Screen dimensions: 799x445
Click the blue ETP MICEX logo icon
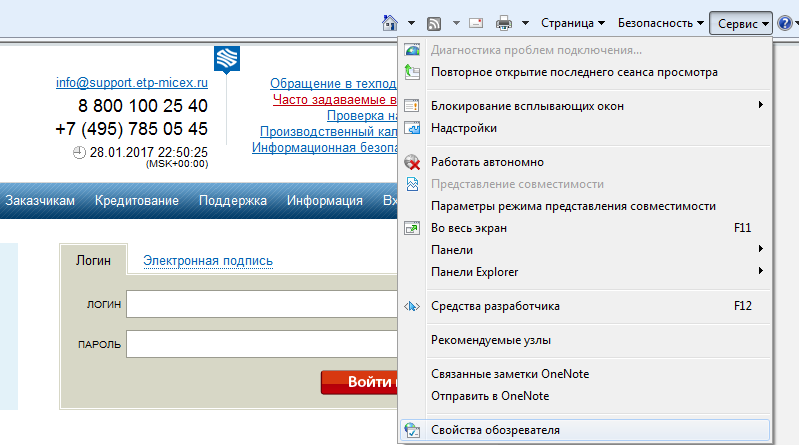pos(226,58)
